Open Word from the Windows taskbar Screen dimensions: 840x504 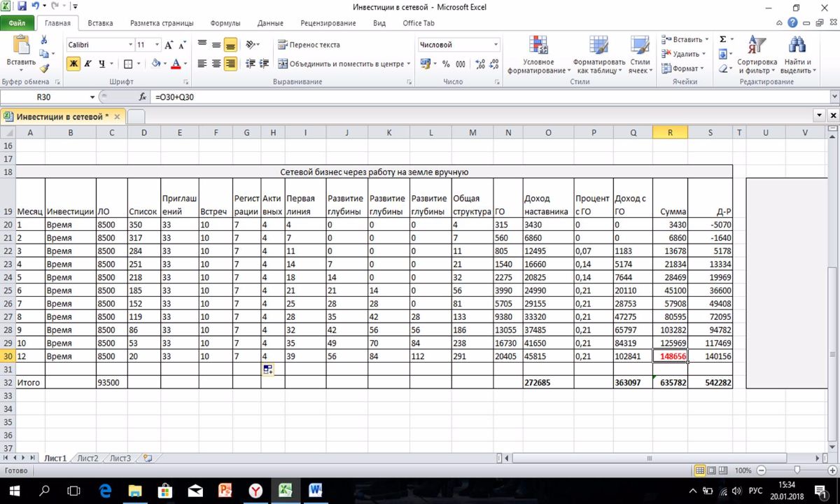pos(314,490)
